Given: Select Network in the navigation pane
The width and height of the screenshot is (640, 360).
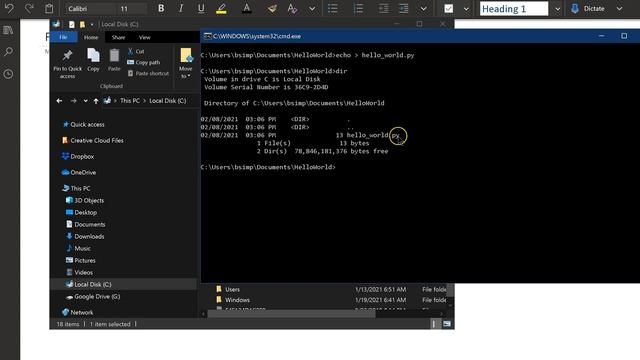Looking at the screenshot, I should (x=78, y=312).
